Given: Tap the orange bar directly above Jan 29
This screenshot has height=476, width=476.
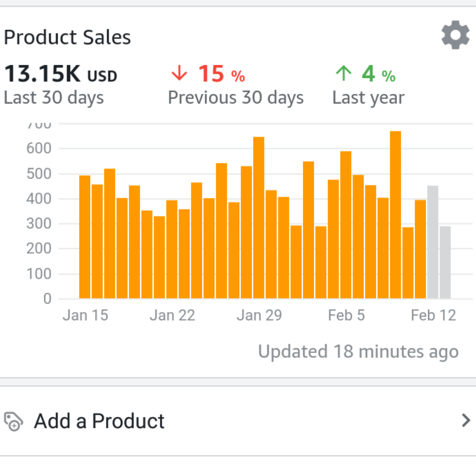Looking at the screenshot, I should [x=259, y=218].
